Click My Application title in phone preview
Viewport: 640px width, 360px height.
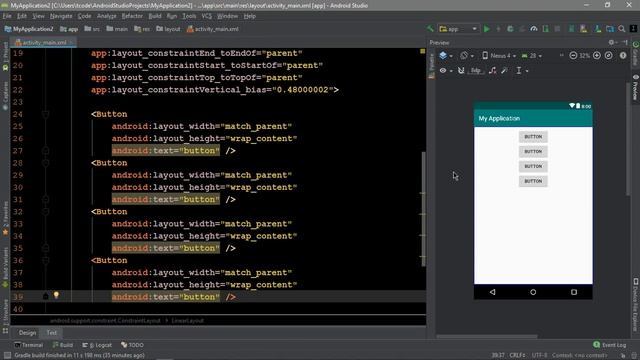point(499,118)
